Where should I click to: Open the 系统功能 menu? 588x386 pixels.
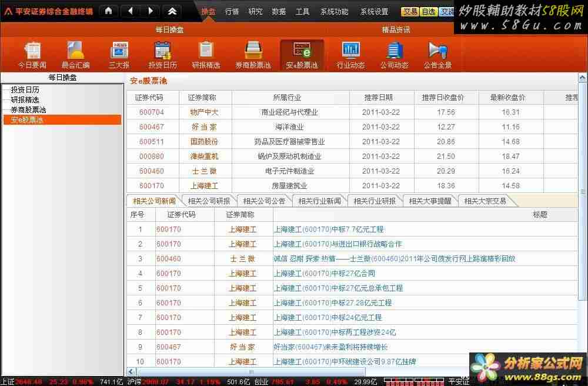[x=334, y=12]
